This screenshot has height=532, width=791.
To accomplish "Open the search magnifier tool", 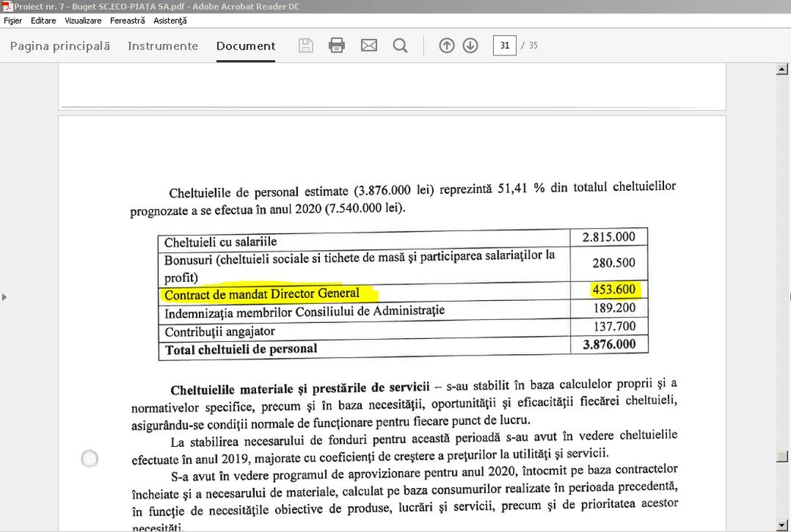I will tap(400, 46).
